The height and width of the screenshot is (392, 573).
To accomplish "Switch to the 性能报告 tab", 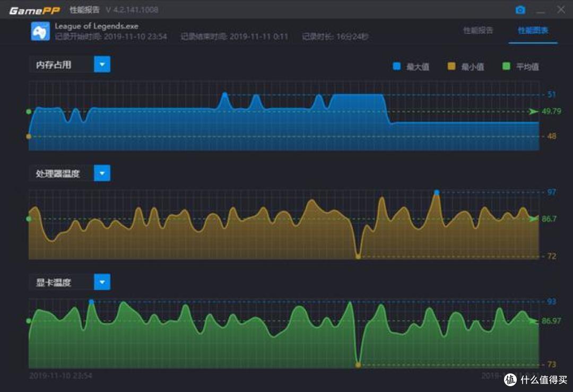I will click(478, 30).
